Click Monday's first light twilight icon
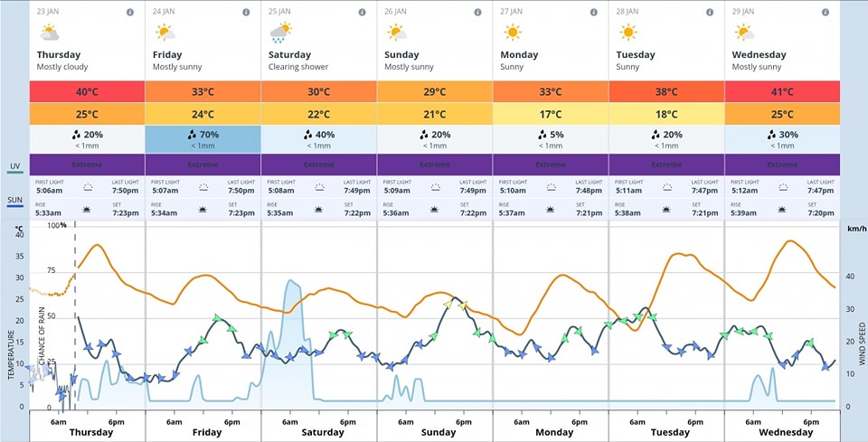Image resolution: width=868 pixels, height=442 pixels. [x=551, y=187]
